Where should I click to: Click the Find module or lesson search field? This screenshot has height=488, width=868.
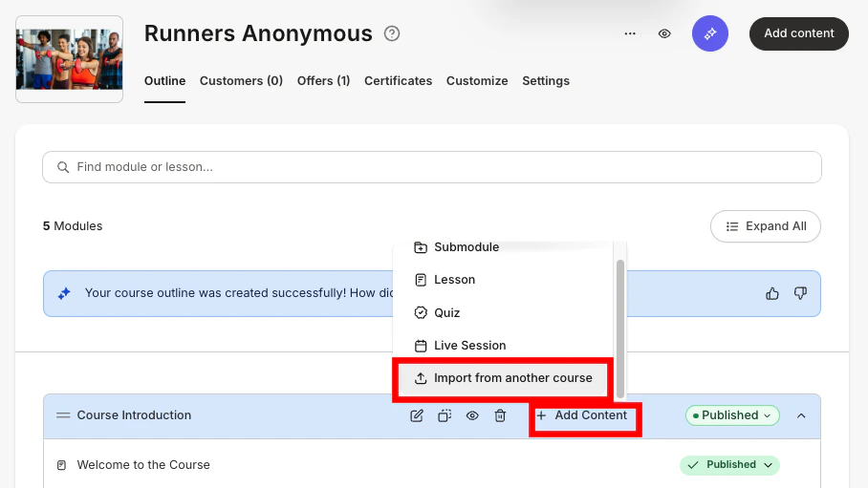432,167
